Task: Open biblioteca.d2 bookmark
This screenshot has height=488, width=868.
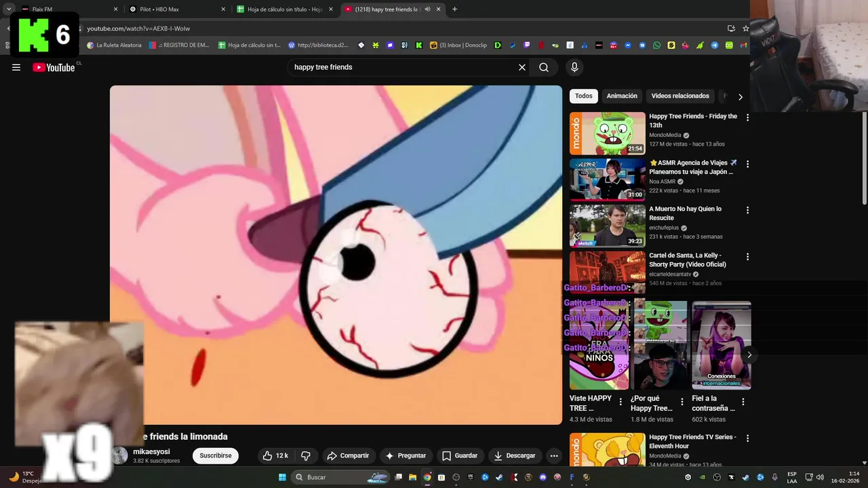Action: tap(318, 45)
